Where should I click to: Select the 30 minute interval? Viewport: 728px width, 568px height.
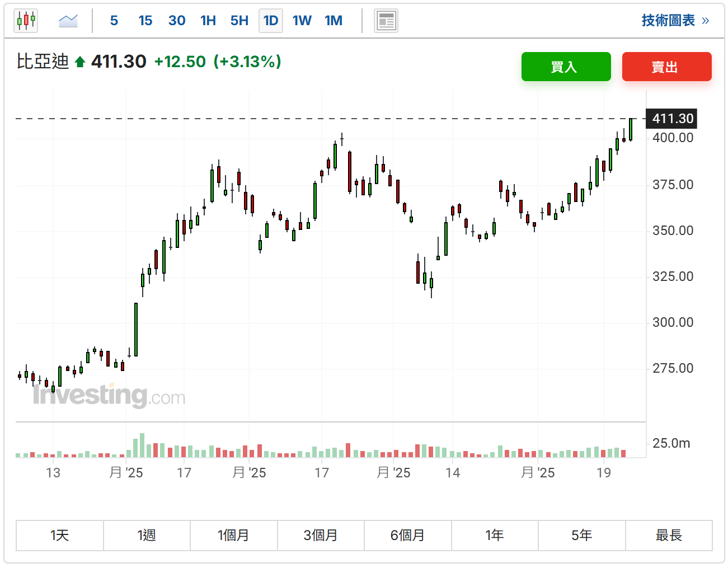pyautogui.click(x=177, y=21)
